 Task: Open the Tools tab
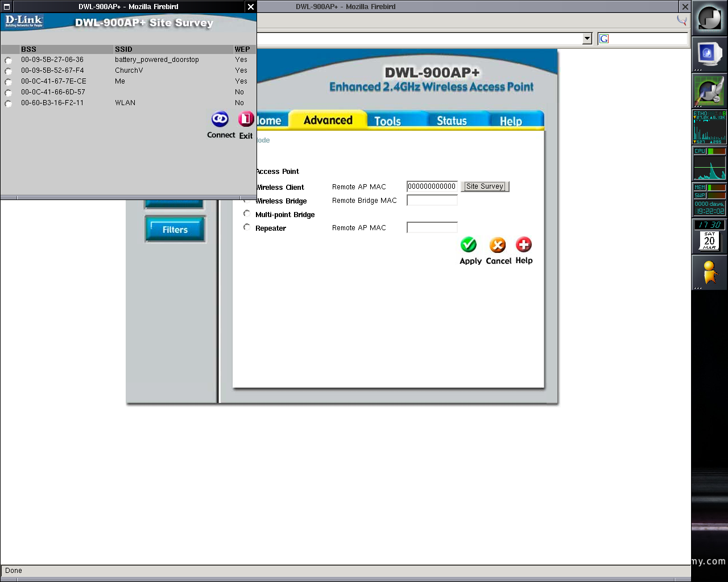387,121
